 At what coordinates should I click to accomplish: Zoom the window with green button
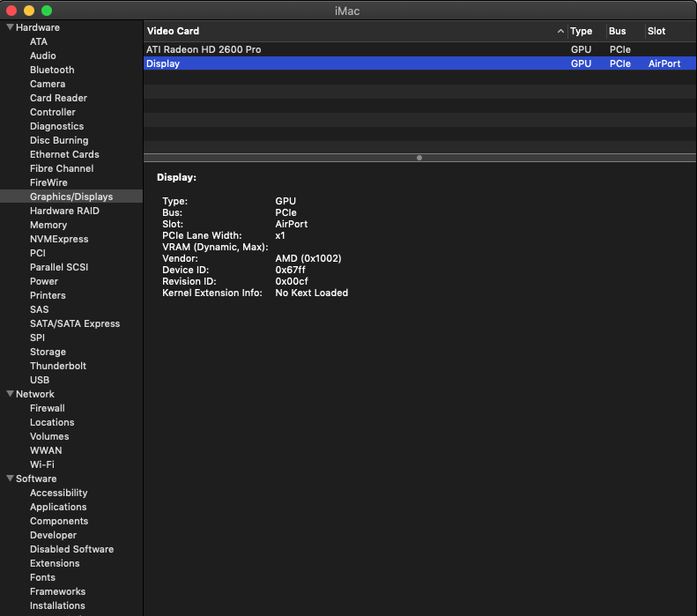(x=47, y=11)
